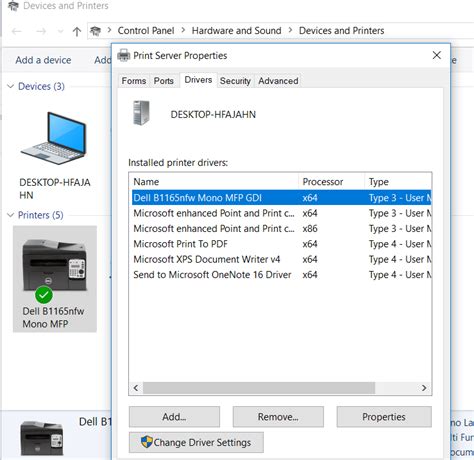The height and width of the screenshot is (460, 474).
Task: Click Change Driver Settings button
Action: coord(196,442)
